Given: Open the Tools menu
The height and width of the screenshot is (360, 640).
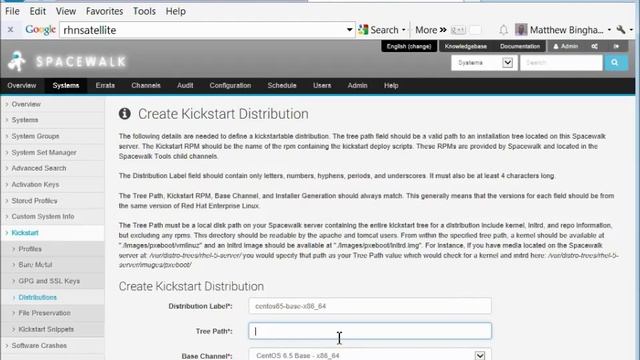Looking at the screenshot, I should point(144,11).
